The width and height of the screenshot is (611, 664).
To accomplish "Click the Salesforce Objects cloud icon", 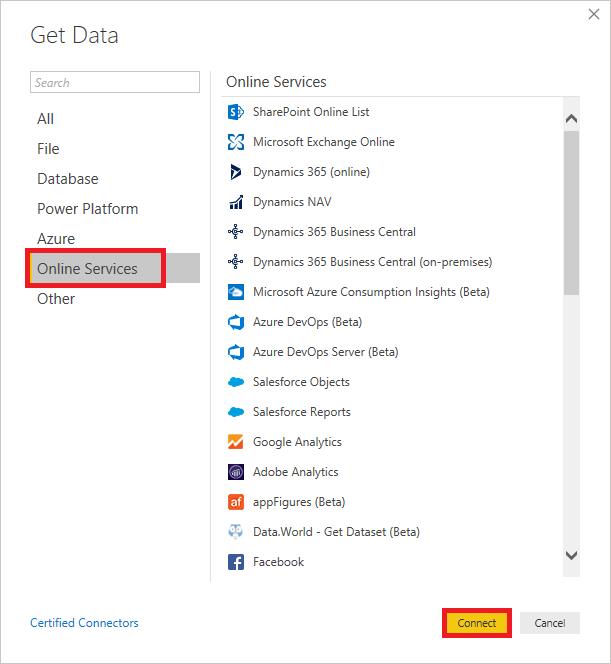I will tap(235, 382).
